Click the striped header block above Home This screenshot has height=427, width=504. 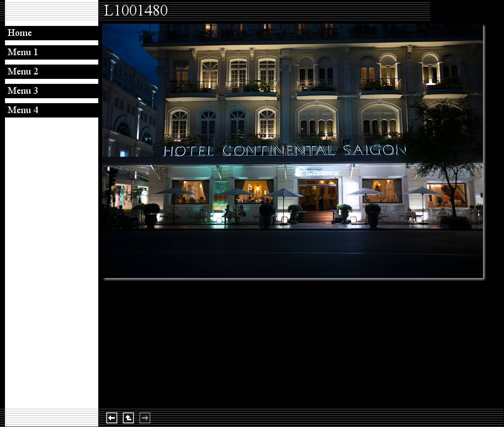(51, 12)
